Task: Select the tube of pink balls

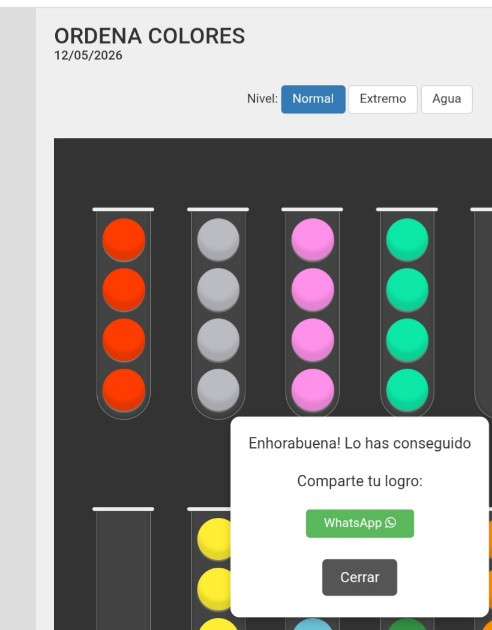Action: (x=312, y=314)
